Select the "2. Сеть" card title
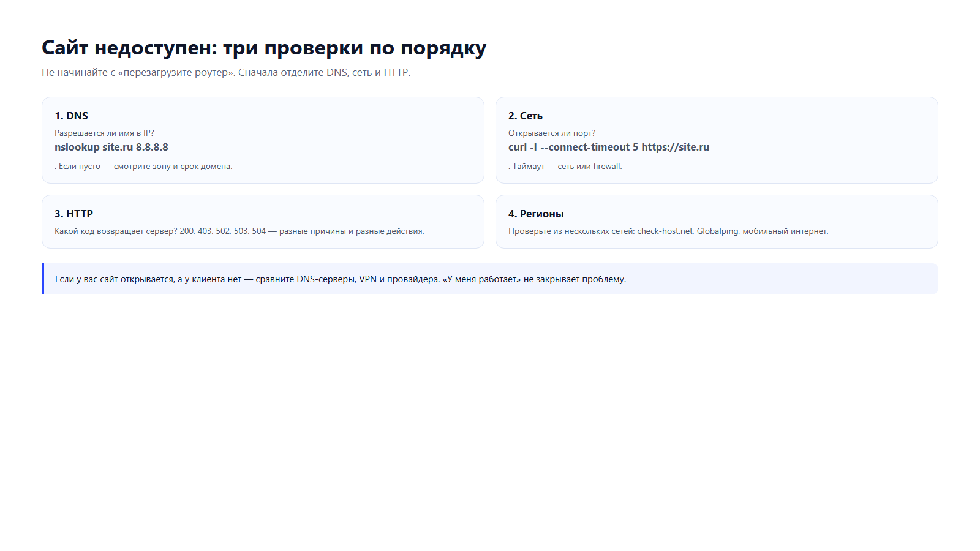Image resolution: width=980 pixels, height=551 pixels. (526, 116)
